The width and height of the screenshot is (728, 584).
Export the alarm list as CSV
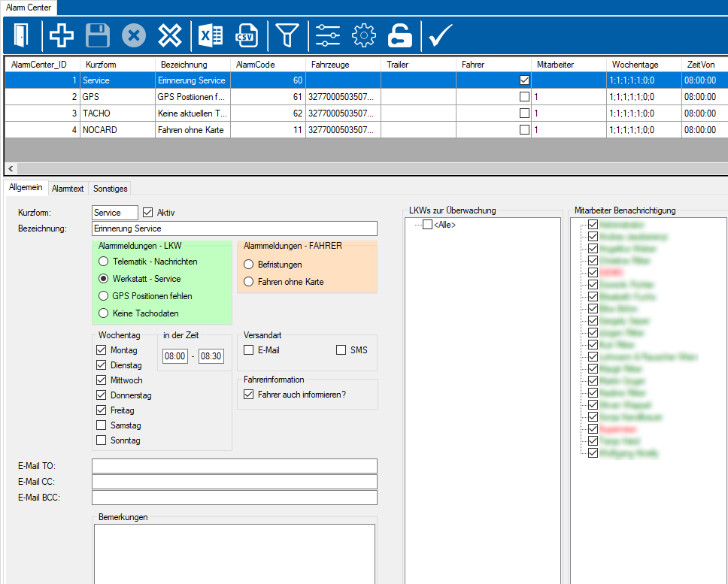point(246,35)
